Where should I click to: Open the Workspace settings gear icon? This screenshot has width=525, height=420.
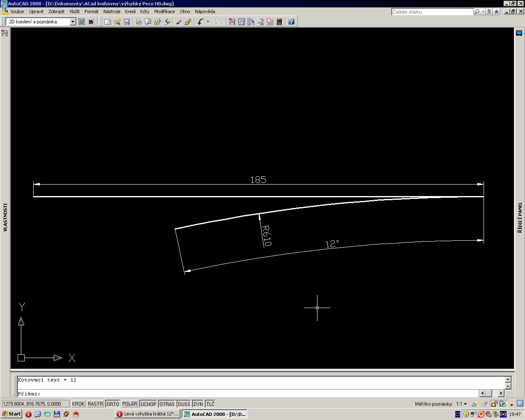82,22
